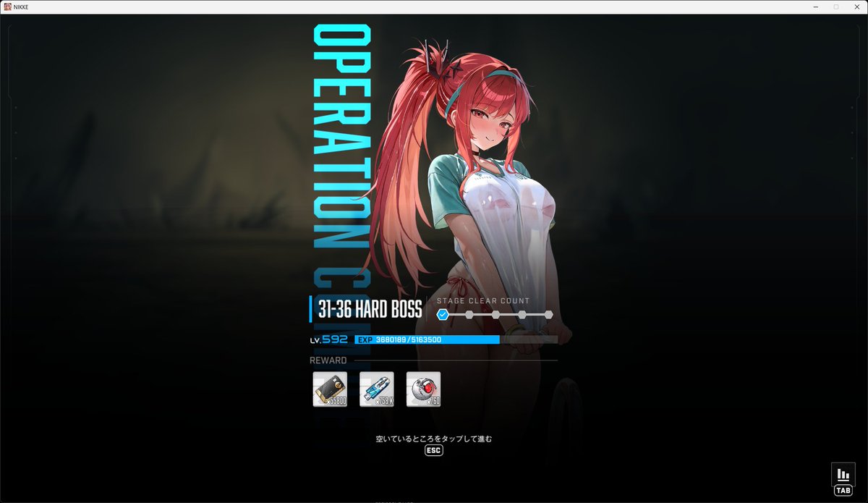
Task: Click the third stage clear count marker
Action: (x=495, y=315)
